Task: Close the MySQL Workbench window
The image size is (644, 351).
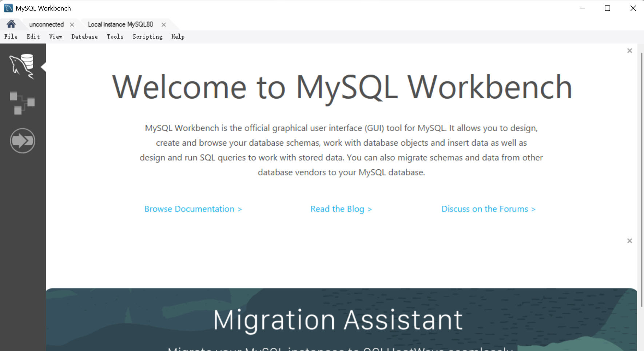Action: [x=633, y=8]
